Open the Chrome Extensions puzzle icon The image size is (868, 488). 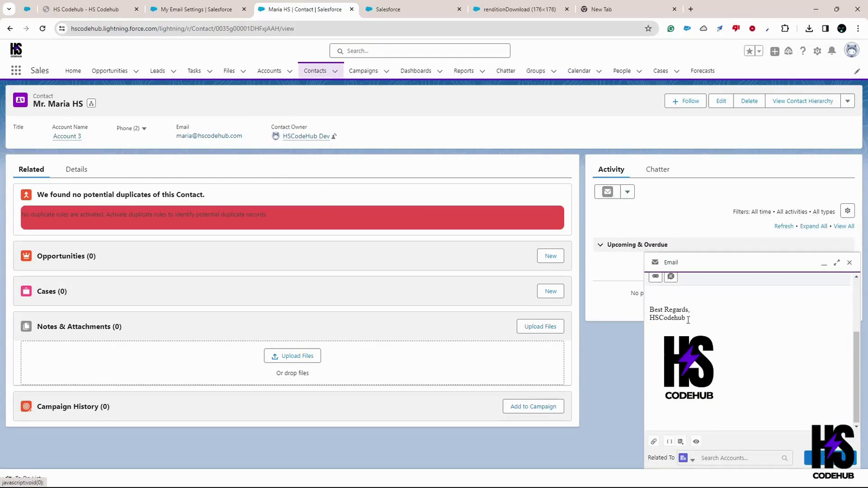(785, 28)
